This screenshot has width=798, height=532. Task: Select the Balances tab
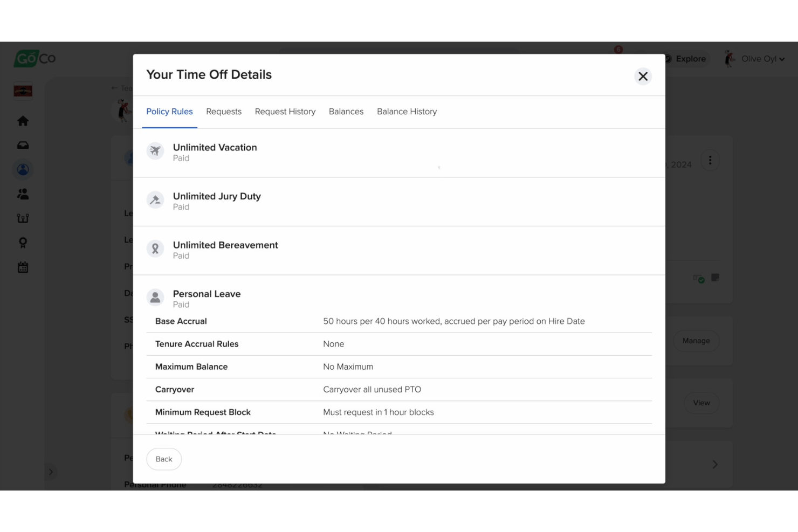point(346,112)
